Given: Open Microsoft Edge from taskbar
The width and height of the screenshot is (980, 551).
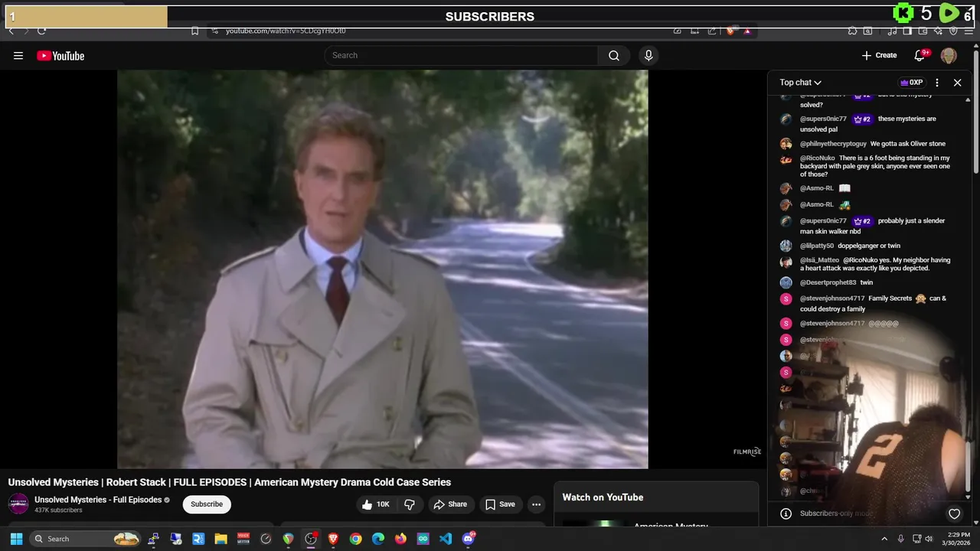Looking at the screenshot, I should 378,539.
